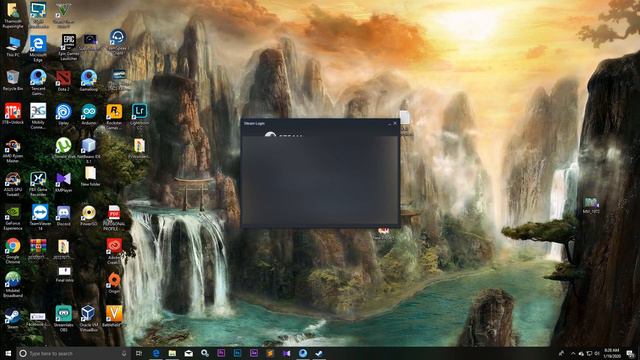Open the New folder desktop icon
The width and height of the screenshot is (640, 360).
click(90, 175)
